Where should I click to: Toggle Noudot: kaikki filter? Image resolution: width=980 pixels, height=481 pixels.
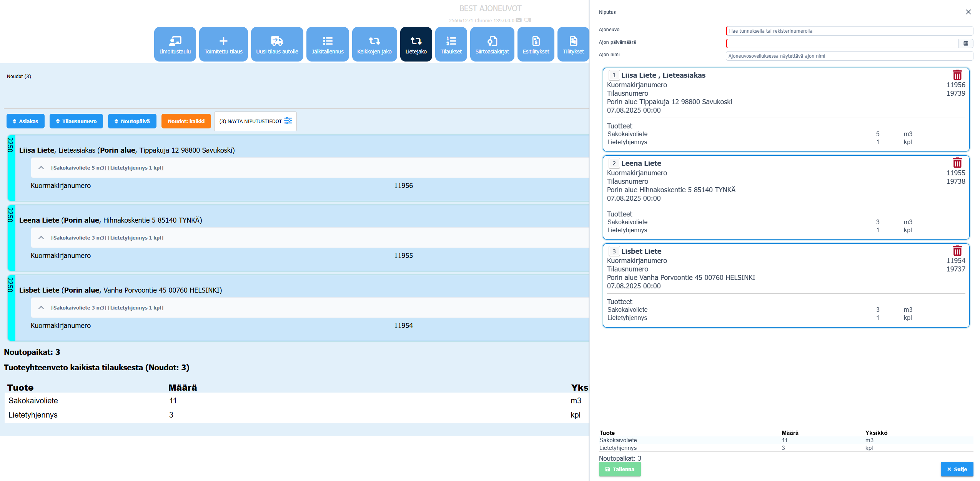[x=186, y=121]
